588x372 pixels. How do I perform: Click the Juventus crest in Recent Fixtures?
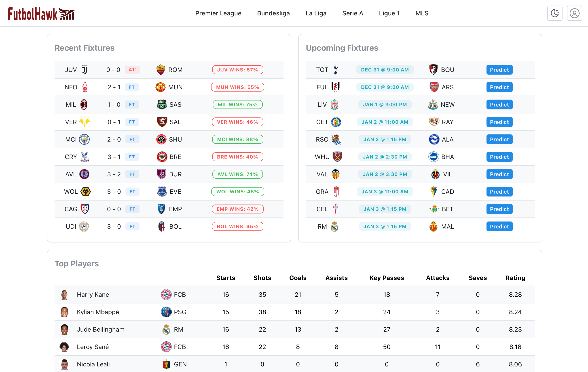(85, 70)
